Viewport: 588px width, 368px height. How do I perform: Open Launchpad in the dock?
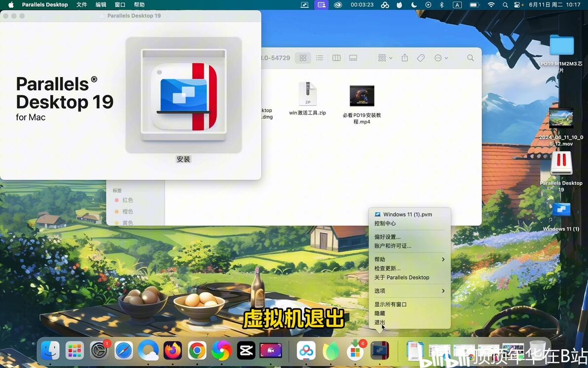click(74, 351)
